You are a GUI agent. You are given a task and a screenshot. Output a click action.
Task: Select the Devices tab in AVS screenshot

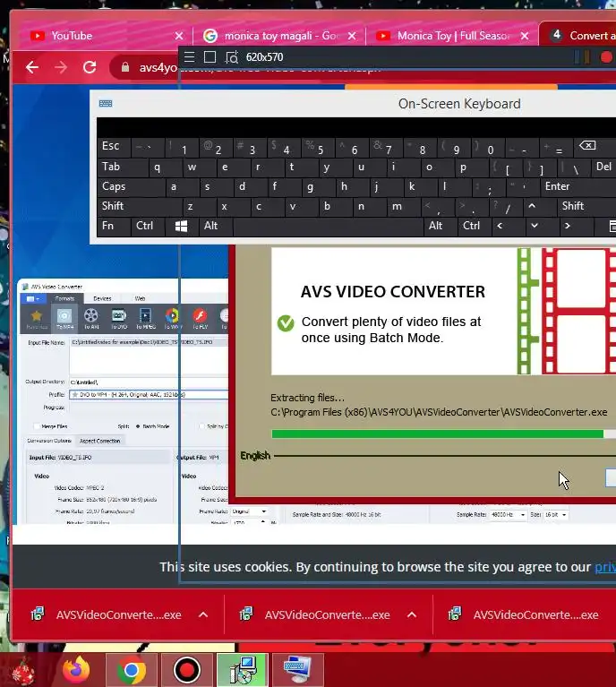pyautogui.click(x=102, y=299)
